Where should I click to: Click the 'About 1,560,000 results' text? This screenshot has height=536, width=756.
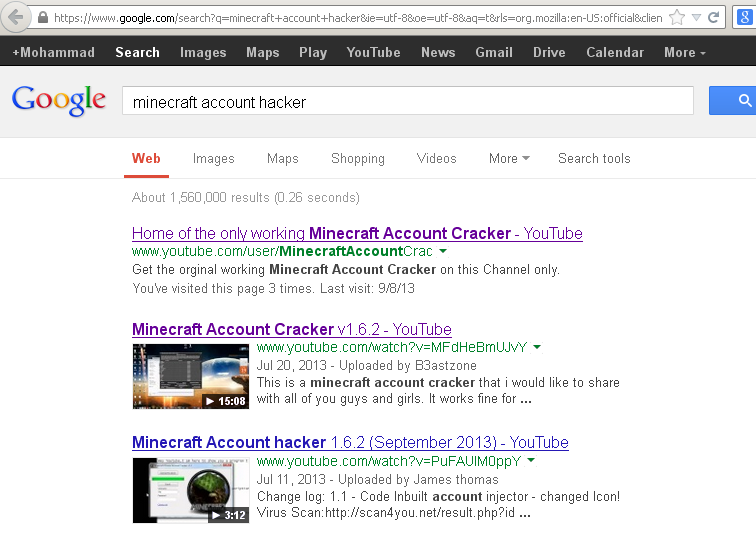tap(246, 198)
